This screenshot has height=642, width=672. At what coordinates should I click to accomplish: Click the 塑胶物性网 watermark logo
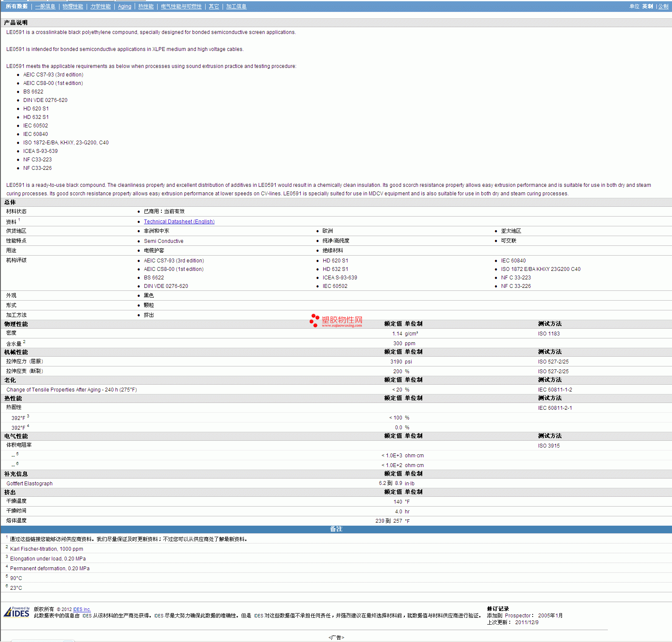click(x=336, y=321)
